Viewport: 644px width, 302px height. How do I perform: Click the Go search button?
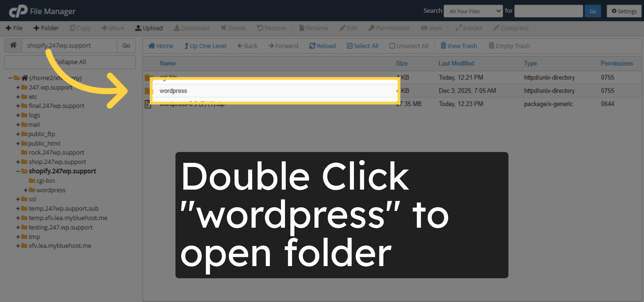[593, 11]
